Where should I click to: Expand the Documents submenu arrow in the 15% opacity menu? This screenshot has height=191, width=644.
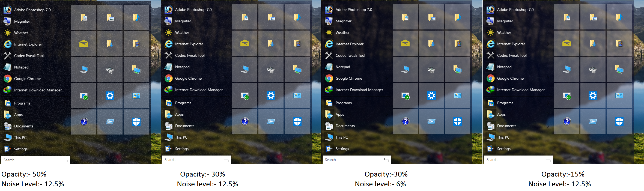pos(548,126)
